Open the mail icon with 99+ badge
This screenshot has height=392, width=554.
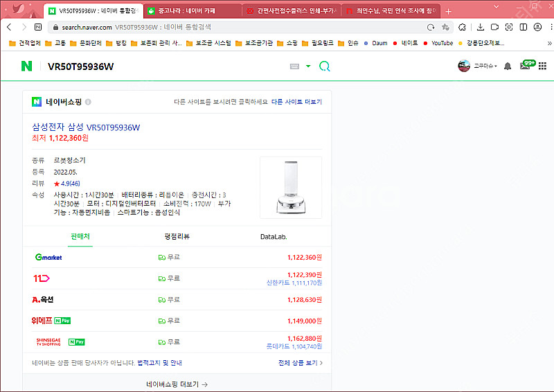tap(527, 65)
